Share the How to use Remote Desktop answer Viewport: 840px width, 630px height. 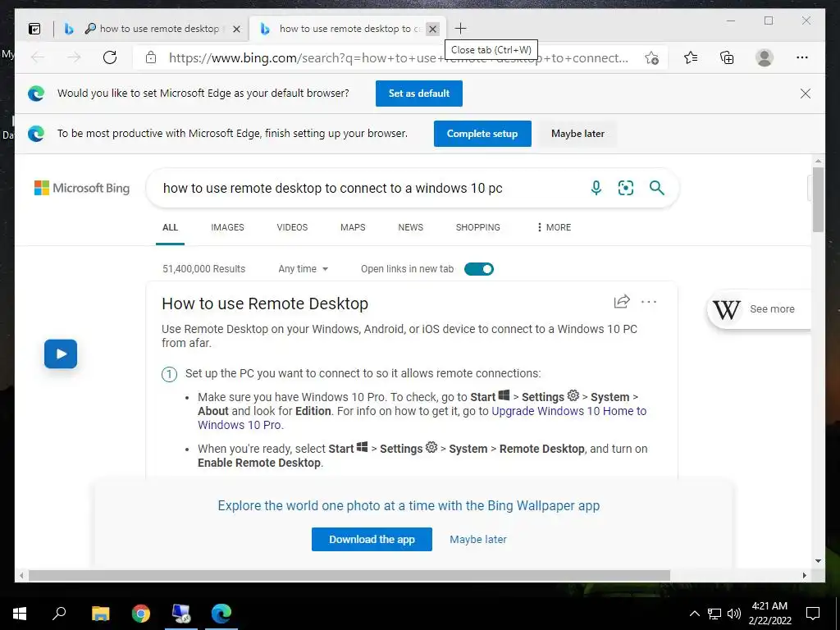(x=622, y=302)
